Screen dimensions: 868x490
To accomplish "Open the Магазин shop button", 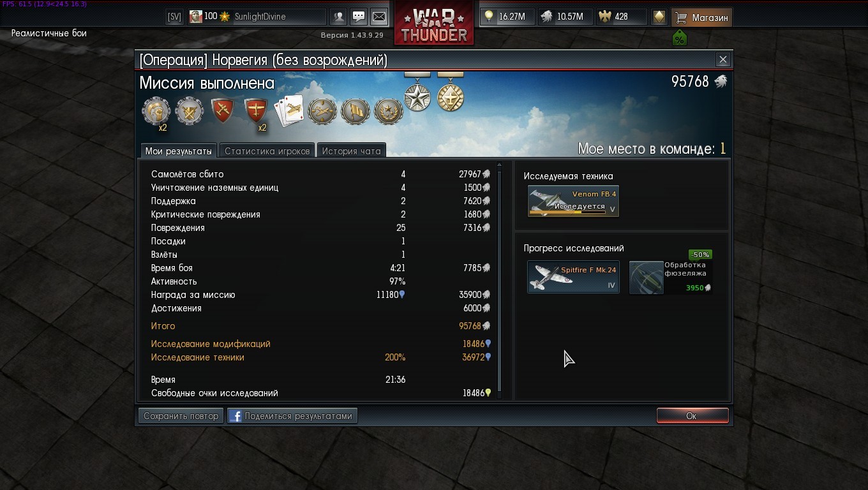I will 701,17.
